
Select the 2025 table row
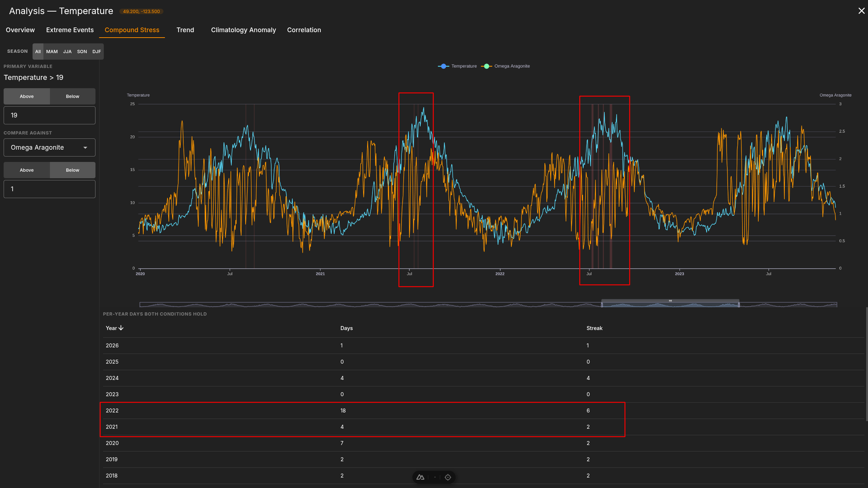tap(483, 362)
